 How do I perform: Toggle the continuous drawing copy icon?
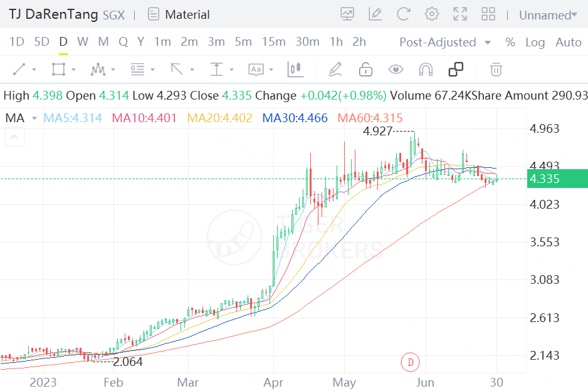[x=456, y=70]
